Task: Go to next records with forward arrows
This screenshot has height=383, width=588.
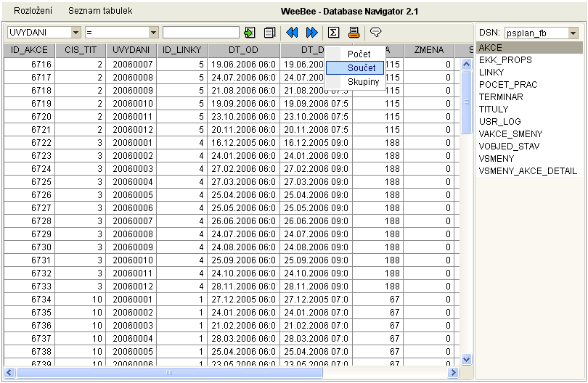Action: coord(312,33)
